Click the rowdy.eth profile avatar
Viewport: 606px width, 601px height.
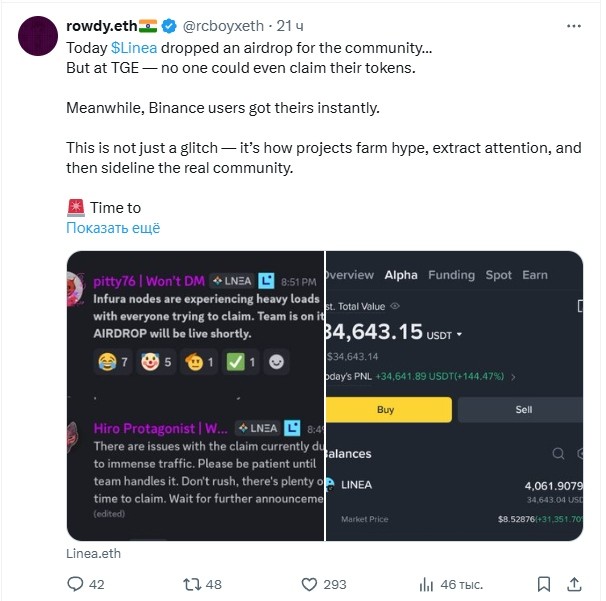point(35,36)
